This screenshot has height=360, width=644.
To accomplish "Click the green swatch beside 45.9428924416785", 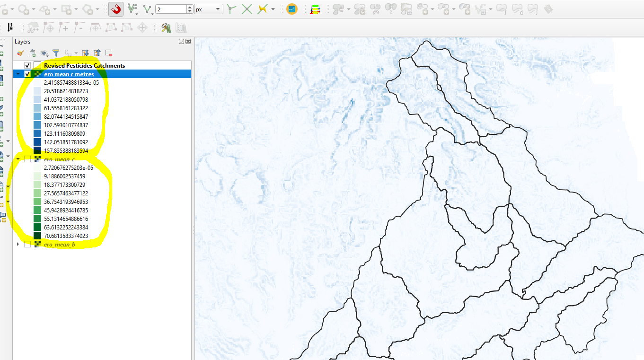I will (x=37, y=211).
